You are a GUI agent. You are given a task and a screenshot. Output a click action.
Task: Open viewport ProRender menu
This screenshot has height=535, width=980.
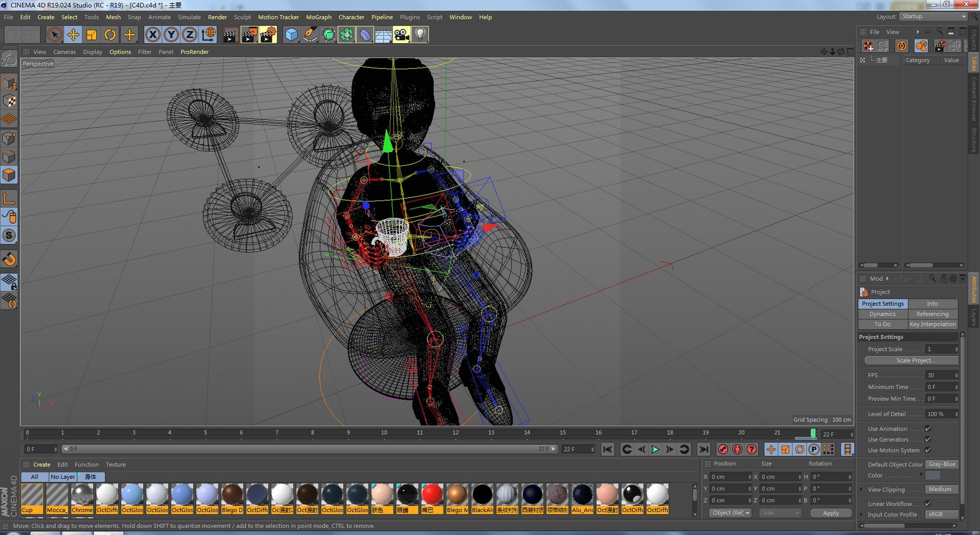point(194,52)
